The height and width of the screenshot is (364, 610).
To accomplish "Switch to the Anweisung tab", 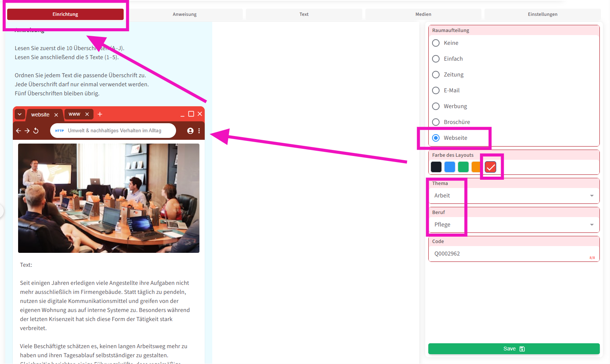I will [x=185, y=14].
